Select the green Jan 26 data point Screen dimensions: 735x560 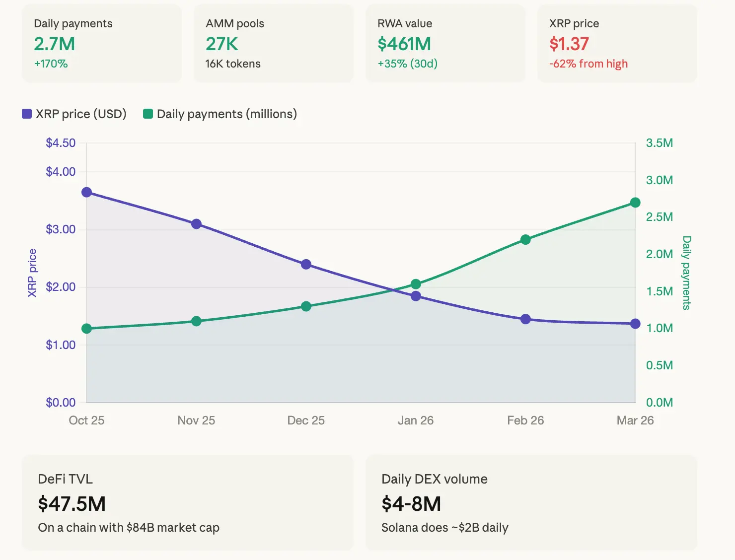(x=416, y=284)
